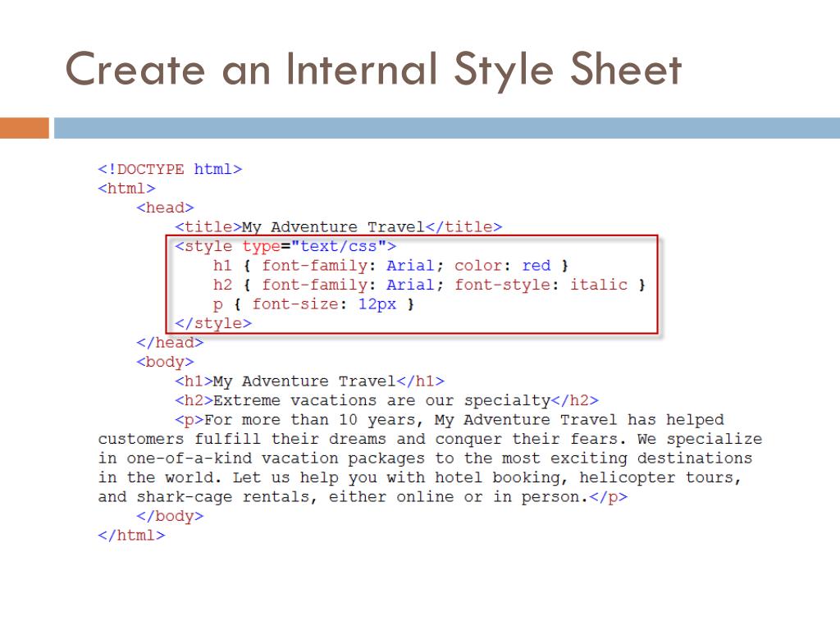Click the '<p>For more than 10 years' line
Viewport: 840px width, 630px height.
450,420
